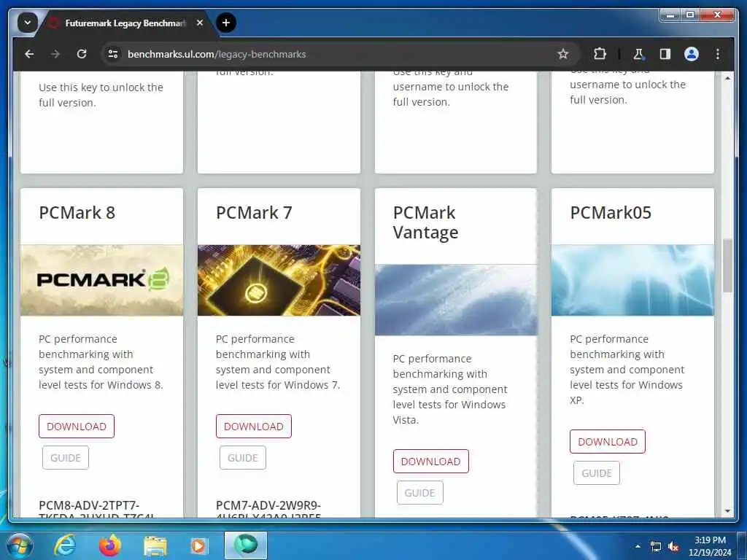
Task: Download PCMark 7
Action: (253, 426)
